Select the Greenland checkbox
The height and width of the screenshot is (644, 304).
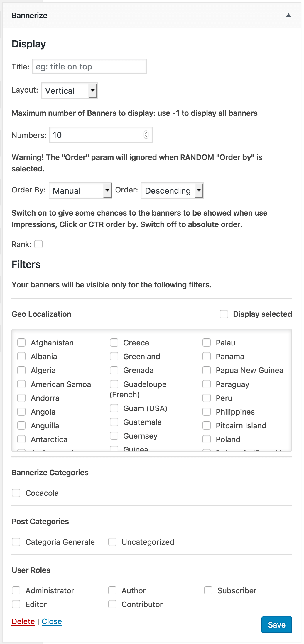click(114, 356)
